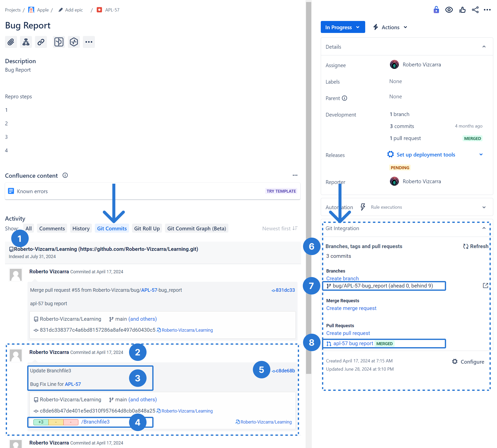
Task: Click the Bug Report description text
Action: [x=18, y=70]
